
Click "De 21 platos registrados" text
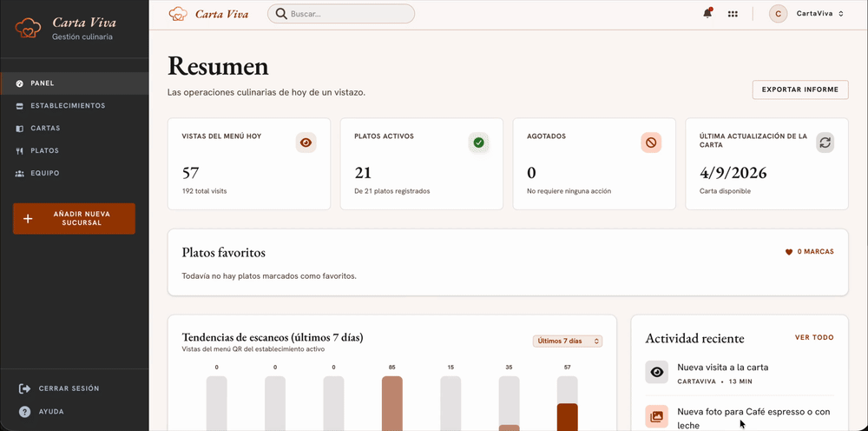point(392,191)
